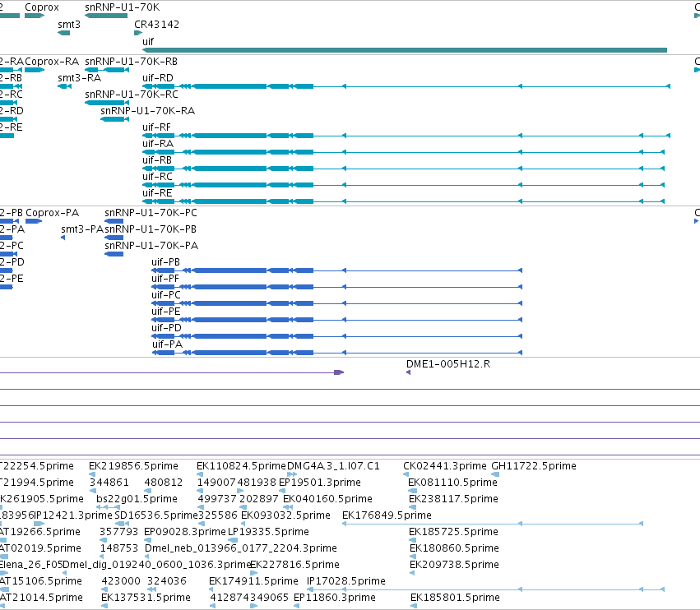Click the EK180860.5prime EST label
Screen dimensions: 700x610
click(x=454, y=548)
